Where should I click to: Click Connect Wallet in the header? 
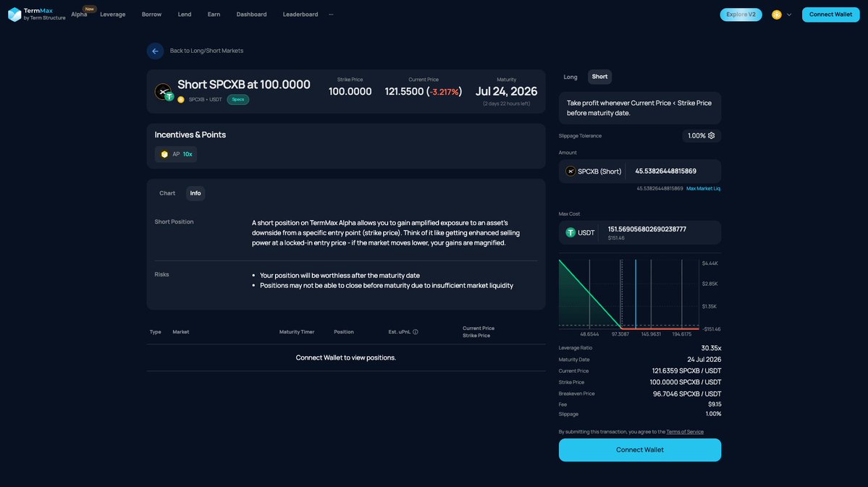pyautogui.click(x=830, y=14)
